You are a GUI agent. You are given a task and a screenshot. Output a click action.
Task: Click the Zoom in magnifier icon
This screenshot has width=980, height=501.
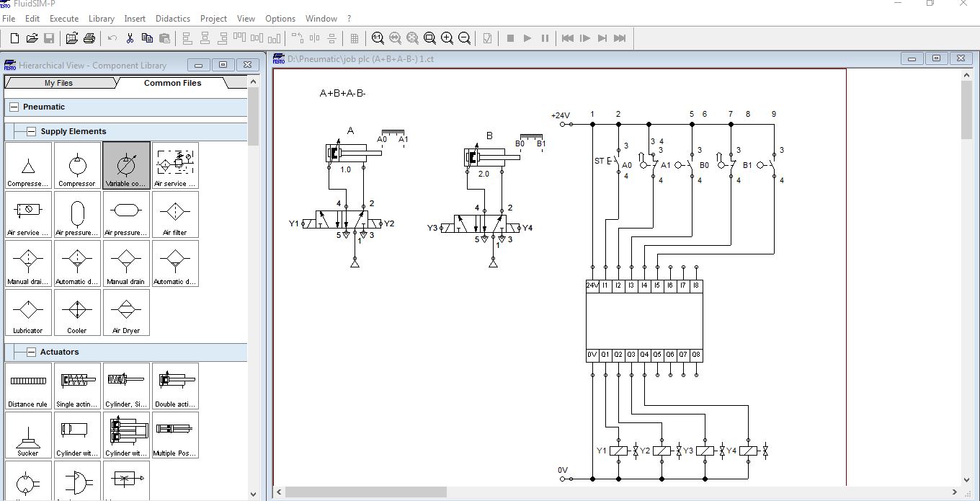tap(447, 38)
